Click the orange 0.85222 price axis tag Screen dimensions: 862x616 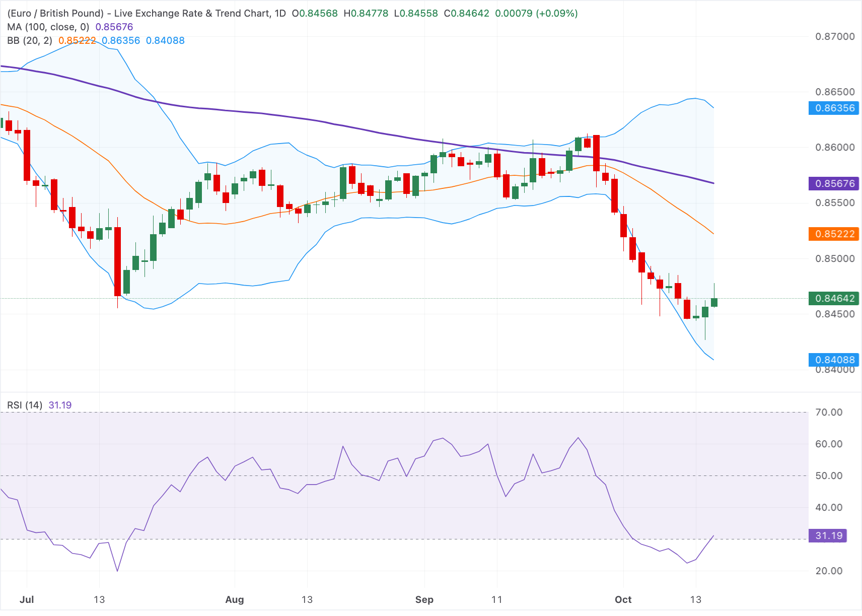click(833, 234)
